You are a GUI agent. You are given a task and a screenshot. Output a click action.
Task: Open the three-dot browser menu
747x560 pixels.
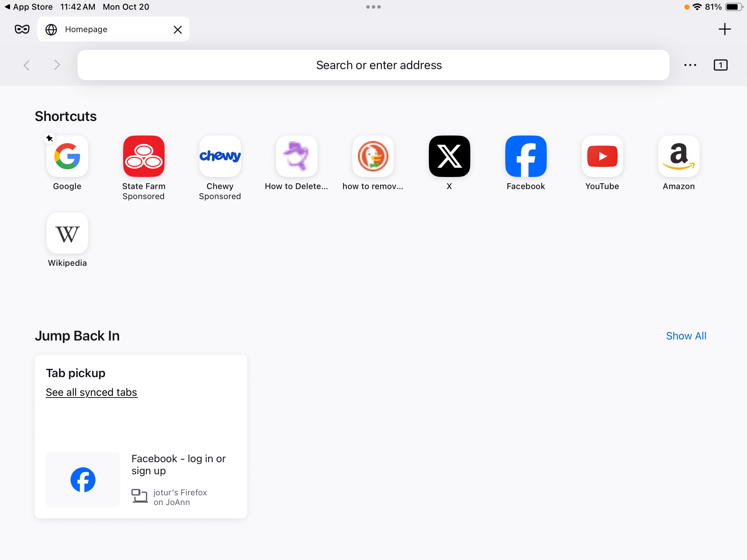690,65
